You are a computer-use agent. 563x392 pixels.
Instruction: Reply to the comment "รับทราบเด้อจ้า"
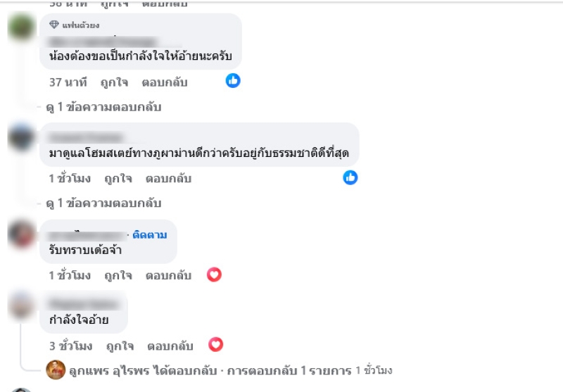[x=168, y=275]
